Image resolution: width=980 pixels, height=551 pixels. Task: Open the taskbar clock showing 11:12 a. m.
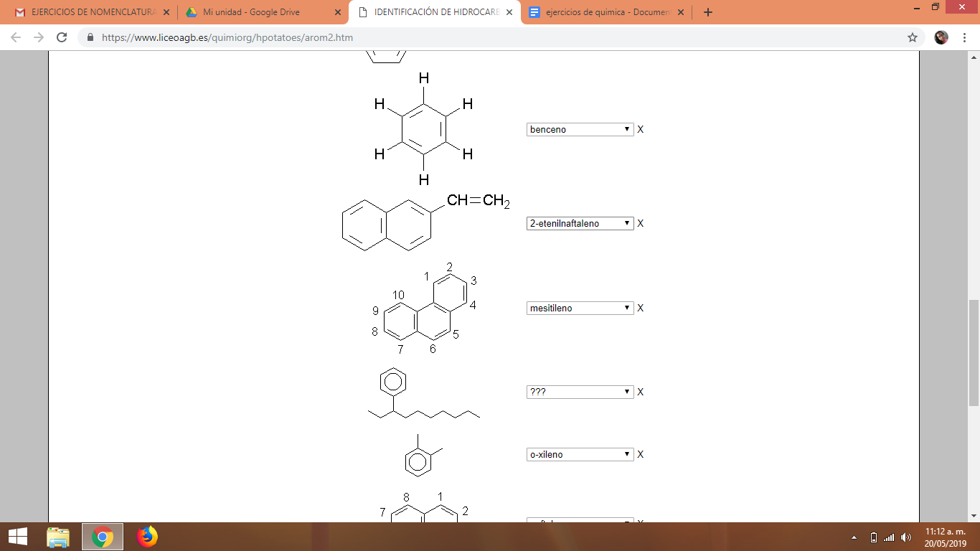pyautogui.click(x=945, y=537)
